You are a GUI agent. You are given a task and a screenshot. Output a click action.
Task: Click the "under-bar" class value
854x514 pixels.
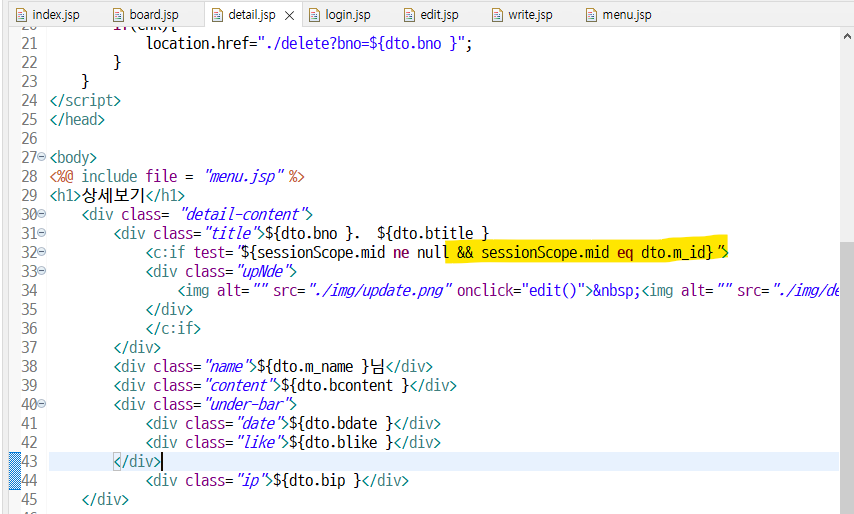[248, 405]
